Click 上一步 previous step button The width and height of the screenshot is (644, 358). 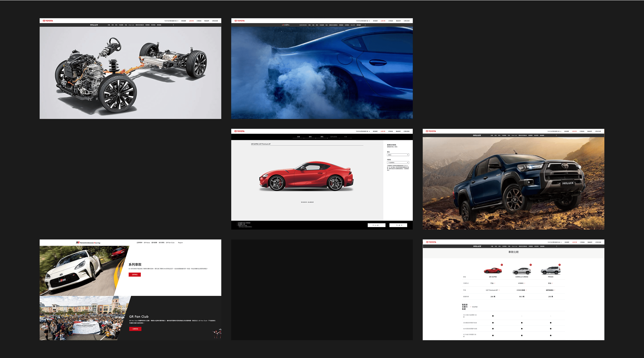pyautogui.click(x=376, y=225)
